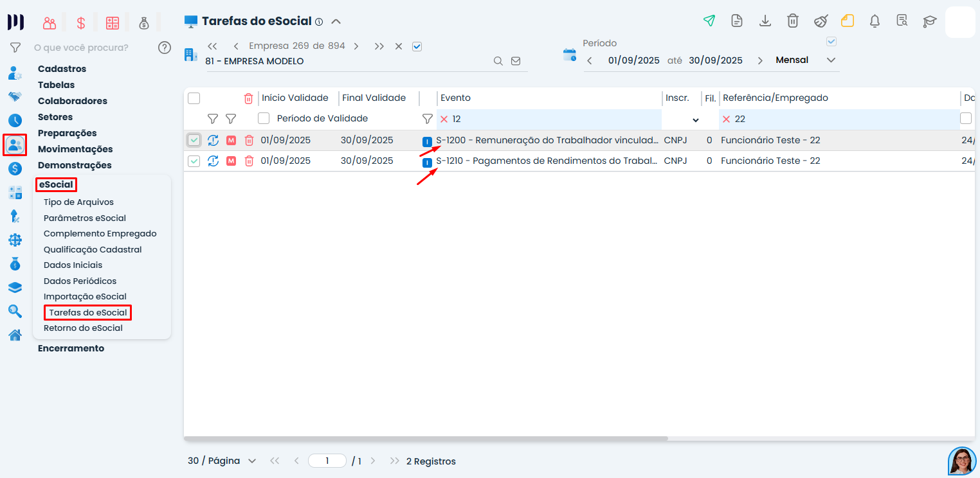The image size is (980, 478).
Task: Click the trash can icon in top toolbar
Action: tap(793, 21)
